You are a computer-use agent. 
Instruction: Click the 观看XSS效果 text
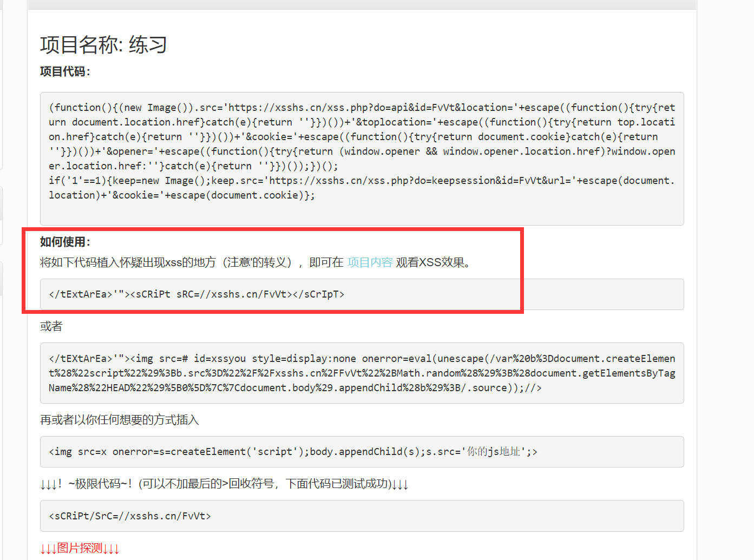click(x=435, y=262)
